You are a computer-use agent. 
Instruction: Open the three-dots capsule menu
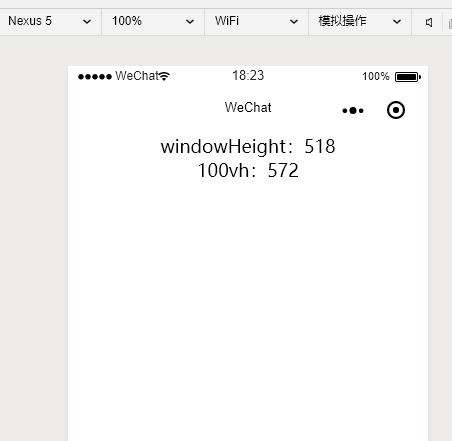point(353,110)
